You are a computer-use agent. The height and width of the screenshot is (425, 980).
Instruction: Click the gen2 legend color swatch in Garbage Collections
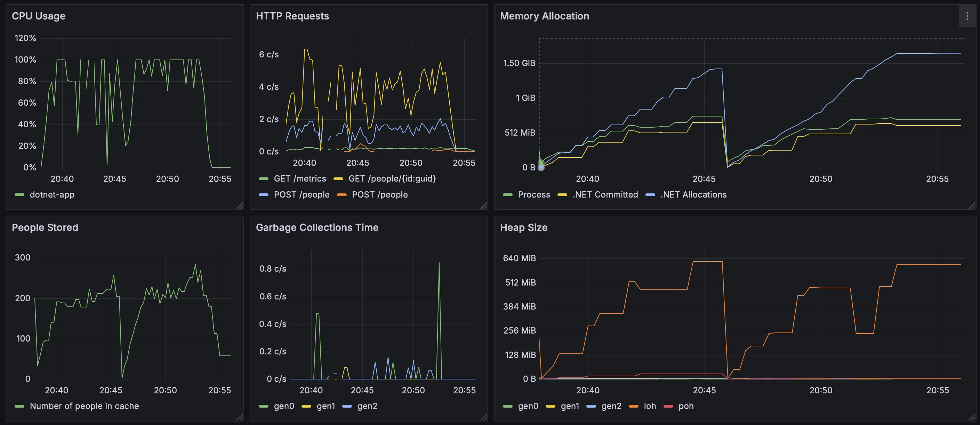[x=347, y=406]
